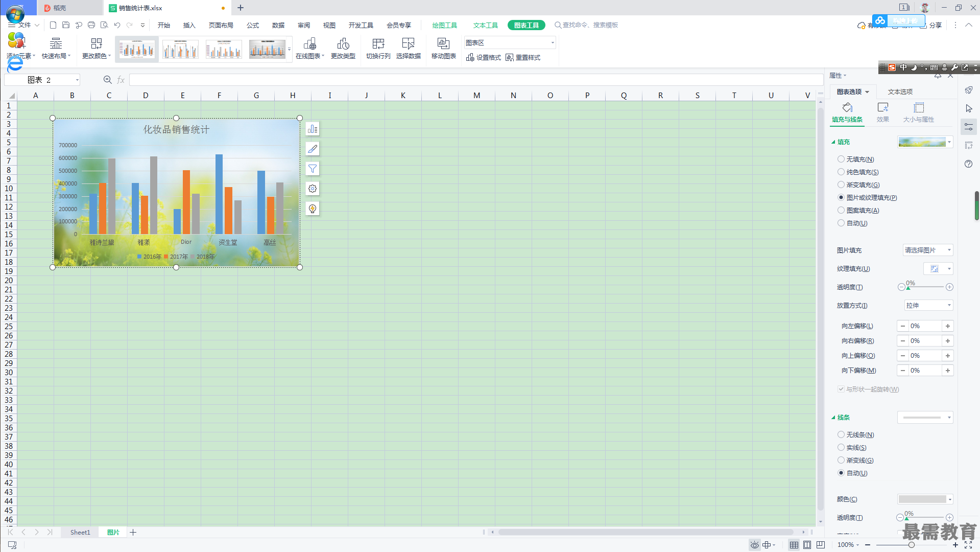Screen dimensions: 980x552
Task: Click the Print Preview icon
Action: (x=104, y=25)
